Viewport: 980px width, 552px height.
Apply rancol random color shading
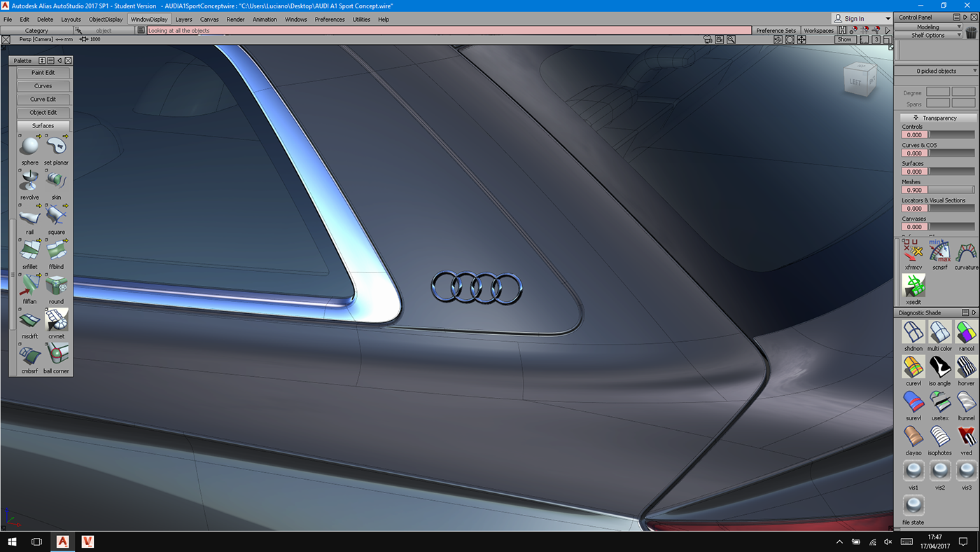[x=966, y=332]
